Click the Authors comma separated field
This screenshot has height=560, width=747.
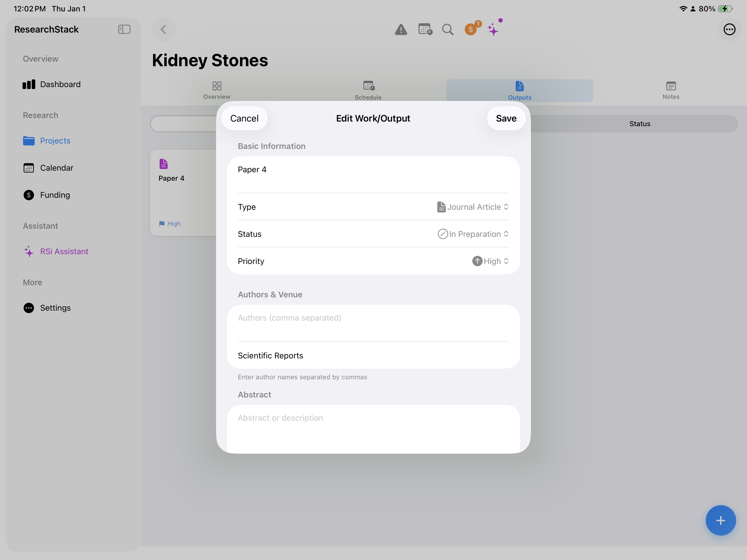pos(373,318)
